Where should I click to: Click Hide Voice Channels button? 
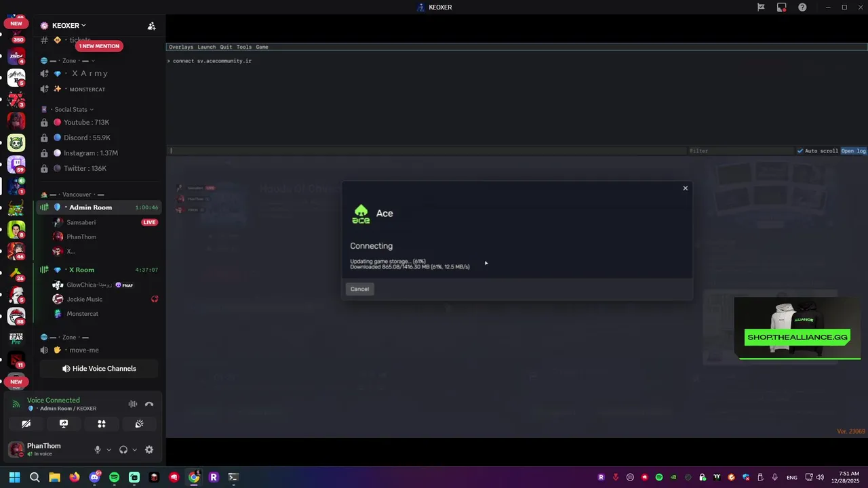(x=99, y=369)
